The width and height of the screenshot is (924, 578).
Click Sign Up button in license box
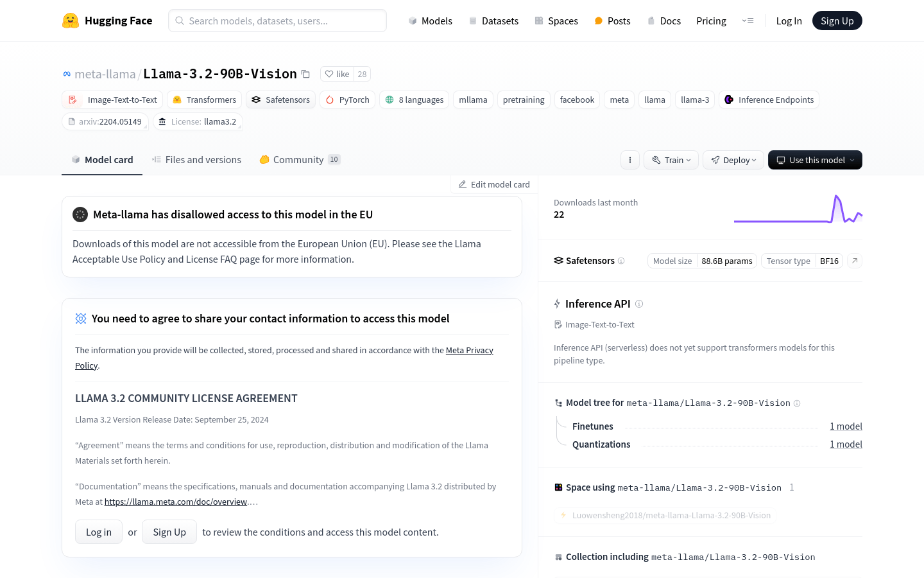click(169, 532)
